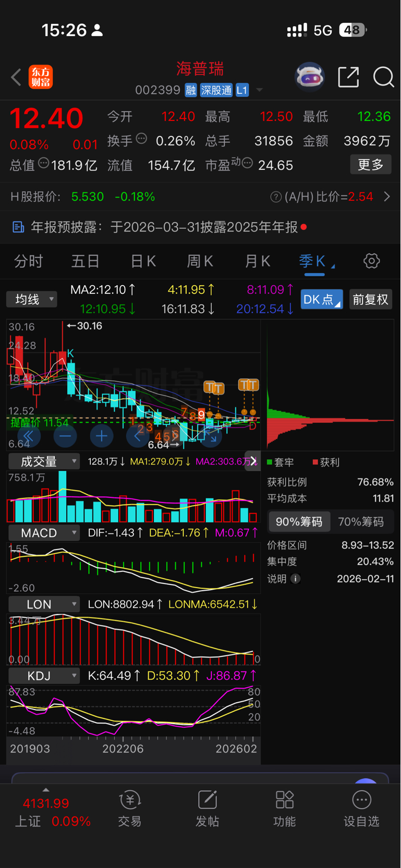Zoom out chart with minus button
Viewport: 401px width, 868px height.
click(65, 436)
